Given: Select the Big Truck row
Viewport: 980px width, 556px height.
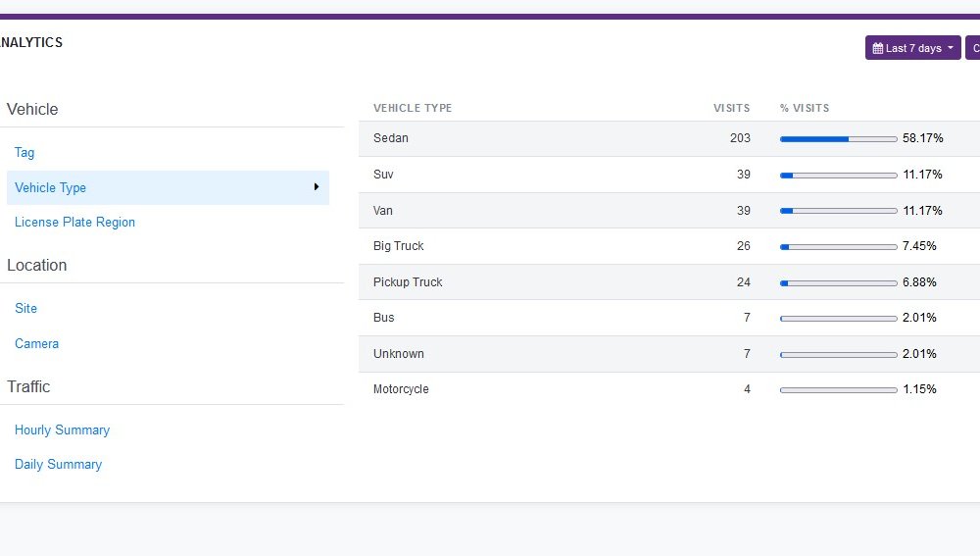Looking at the screenshot, I should coord(668,246).
